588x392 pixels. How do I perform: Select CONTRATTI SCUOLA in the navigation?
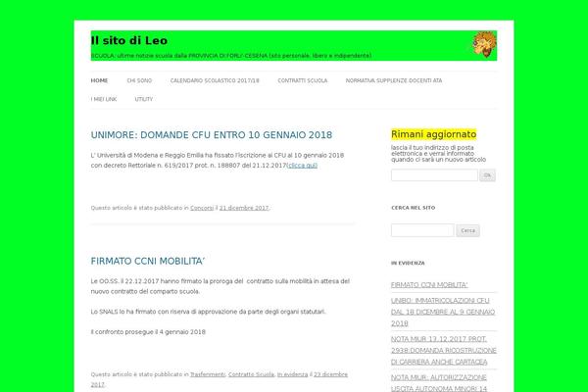click(x=303, y=80)
